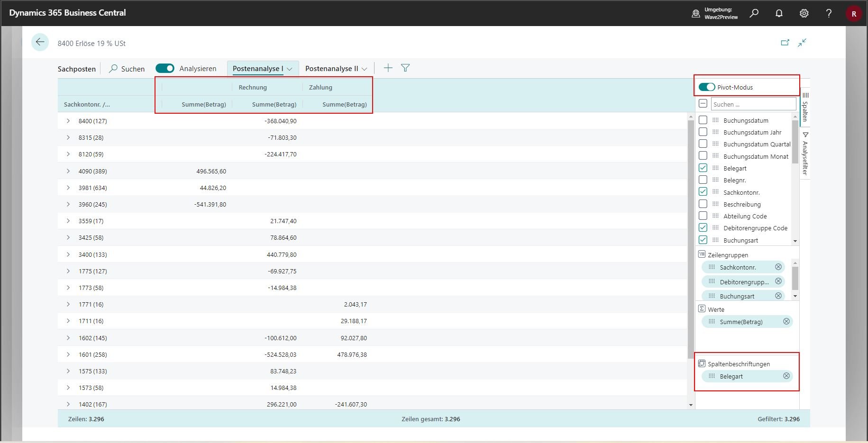Click cell value 496.565,60
The image size is (868, 443).
coord(211,171)
